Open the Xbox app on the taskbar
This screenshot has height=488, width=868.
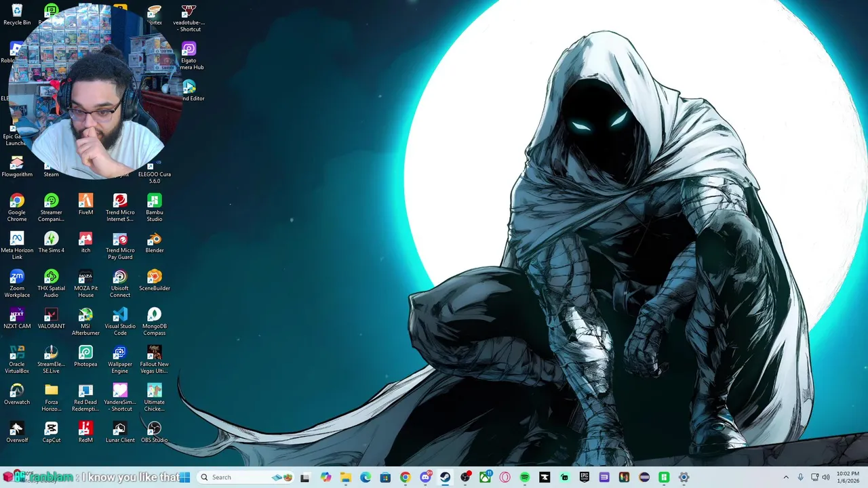(x=485, y=477)
